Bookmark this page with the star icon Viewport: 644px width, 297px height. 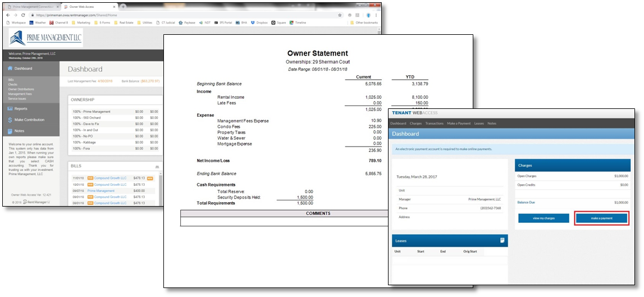pos(340,15)
